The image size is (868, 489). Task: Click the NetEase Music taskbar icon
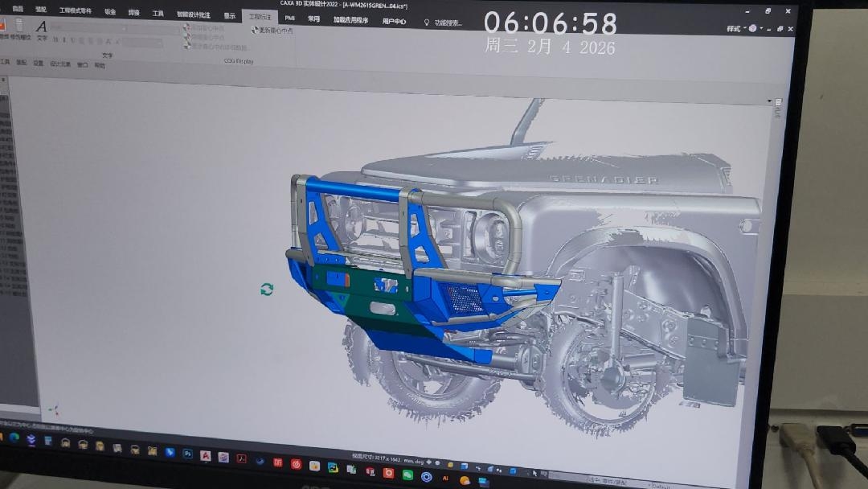coord(296,463)
